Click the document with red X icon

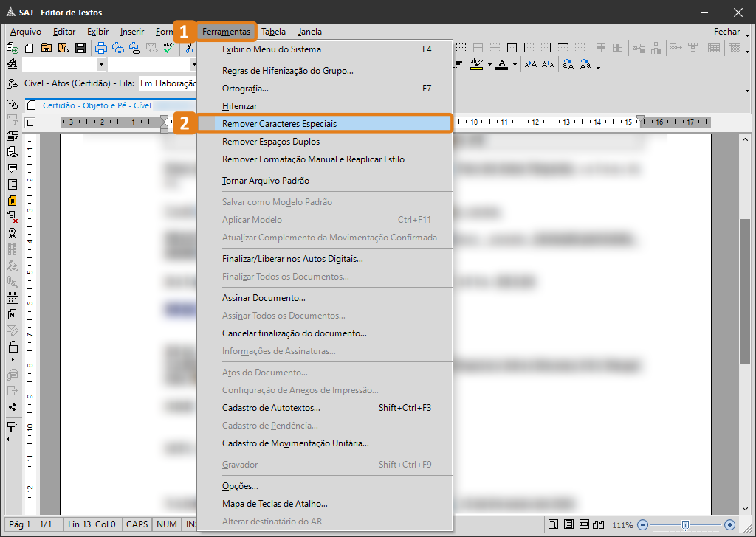(x=13, y=217)
